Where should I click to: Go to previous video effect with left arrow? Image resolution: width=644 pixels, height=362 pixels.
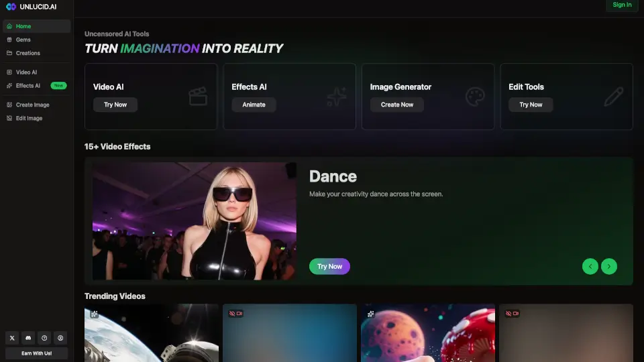[x=590, y=266]
